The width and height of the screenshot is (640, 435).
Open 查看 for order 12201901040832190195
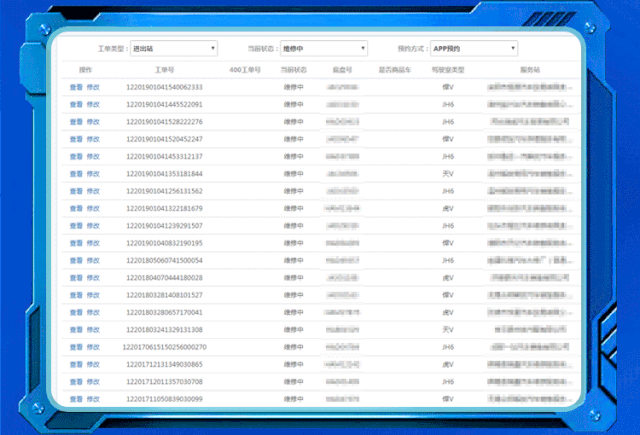coord(76,243)
